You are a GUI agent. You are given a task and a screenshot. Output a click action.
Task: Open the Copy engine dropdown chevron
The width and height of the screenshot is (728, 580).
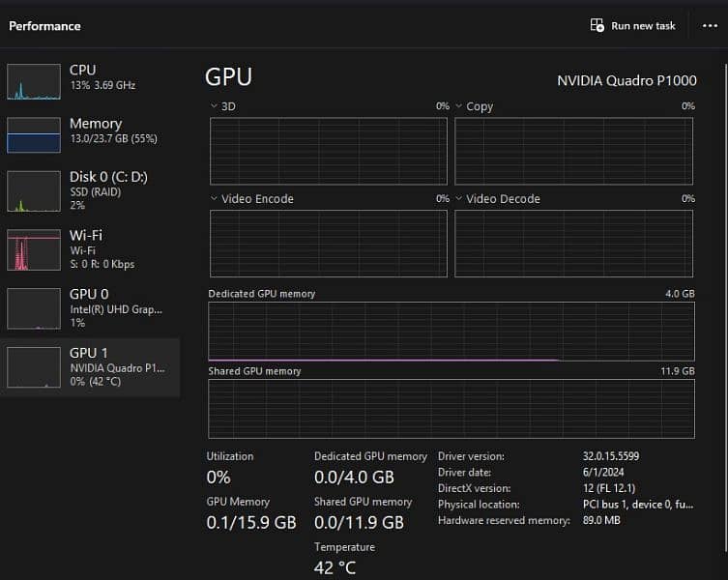pyautogui.click(x=459, y=106)
